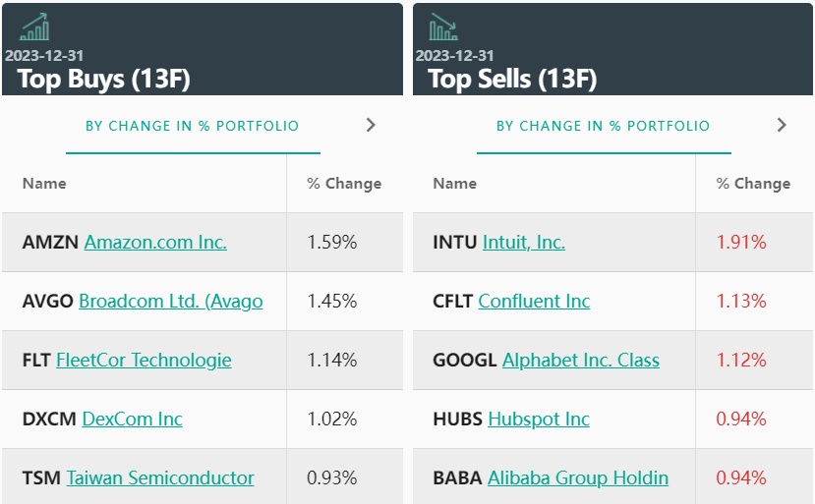Open the FleetCor Technologie link
Screen dimensions: 815x504
[144, 360]
